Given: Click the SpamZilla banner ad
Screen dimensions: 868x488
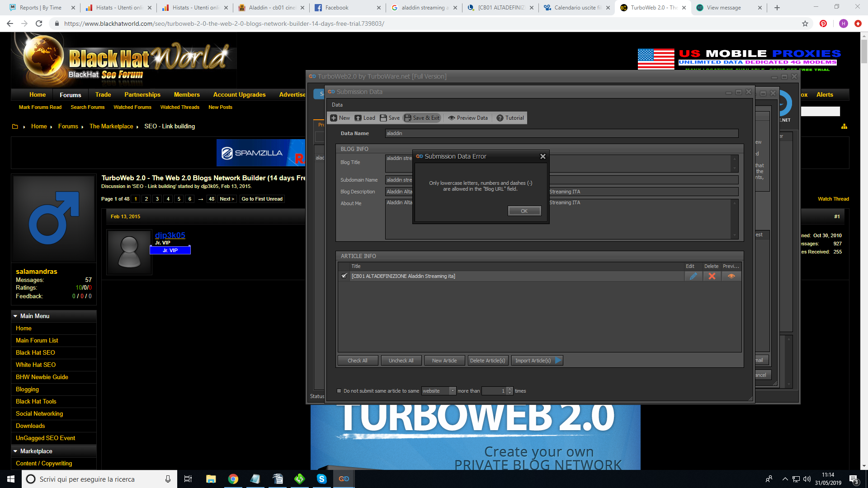Looking at the screenshot, I should tap(261, 153).
